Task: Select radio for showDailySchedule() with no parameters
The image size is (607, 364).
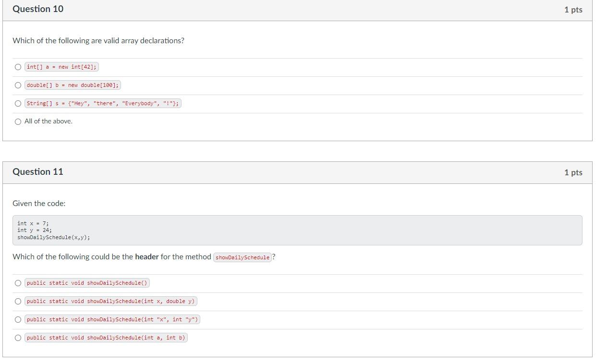Action: pos(18,283)
